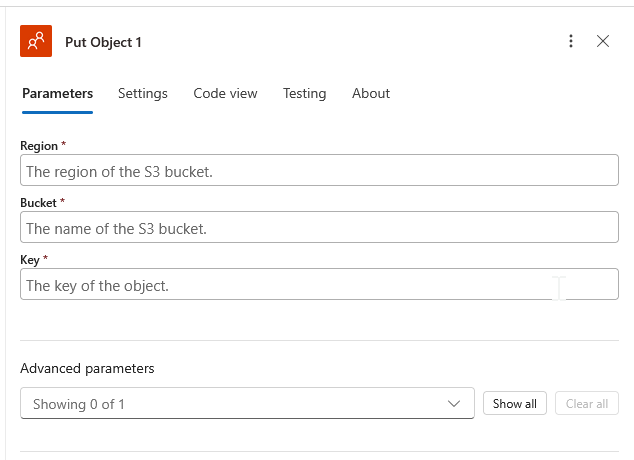The width and height of the screenshot is (634, 460).
Task: Click the "Put Object 1" title text
Action: coord(104,42)
